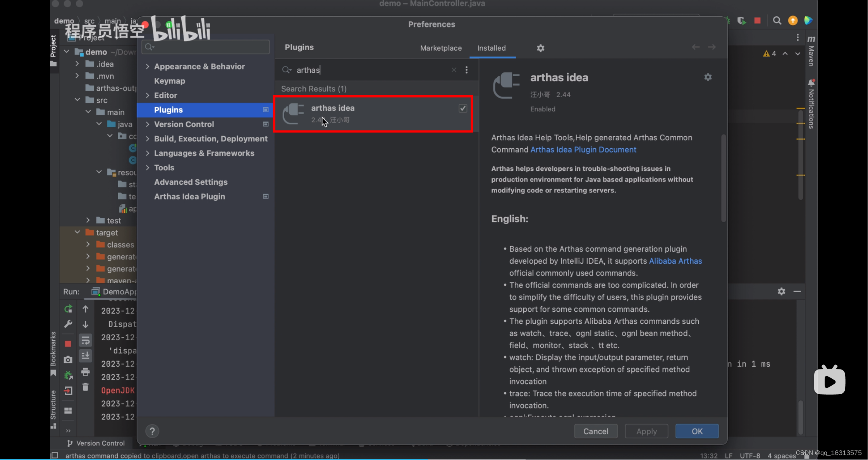This screenshot has height=460, width=868.
Task: Collapse the target folder in project tree
Action: [x=77, y=232]
